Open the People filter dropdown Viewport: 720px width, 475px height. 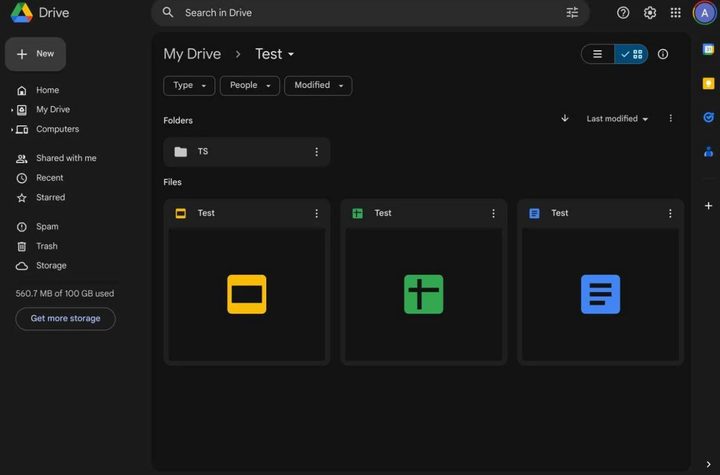tap(250, 86)
